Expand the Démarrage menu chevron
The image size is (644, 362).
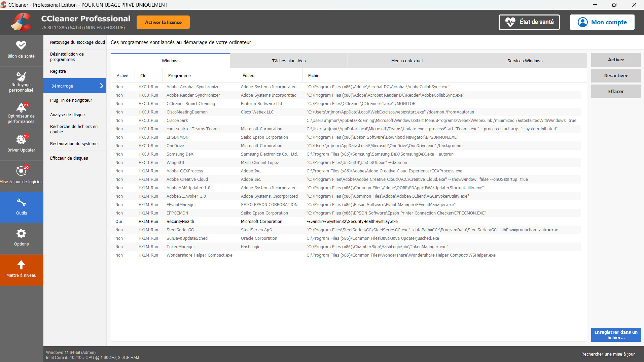click(x=102, y=86)
